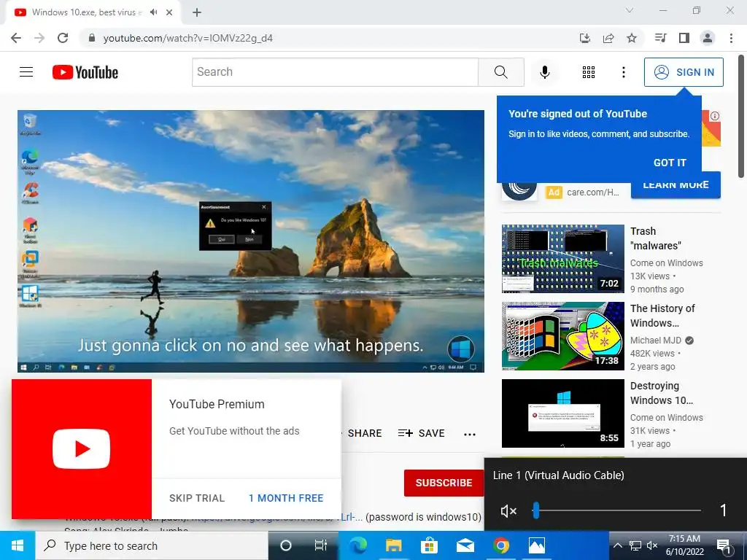Click the share page icon
This screenshot has width=747, height=560.
608,38
